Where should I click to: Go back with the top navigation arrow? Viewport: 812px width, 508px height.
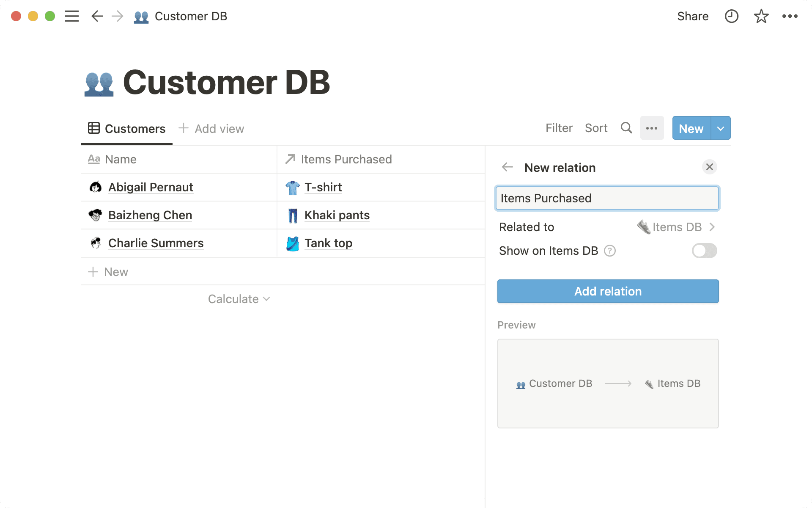pos(97,16)
